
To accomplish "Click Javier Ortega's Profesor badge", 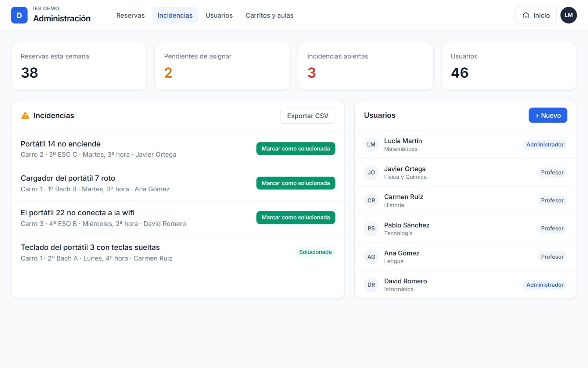I will tap(552, 173).
